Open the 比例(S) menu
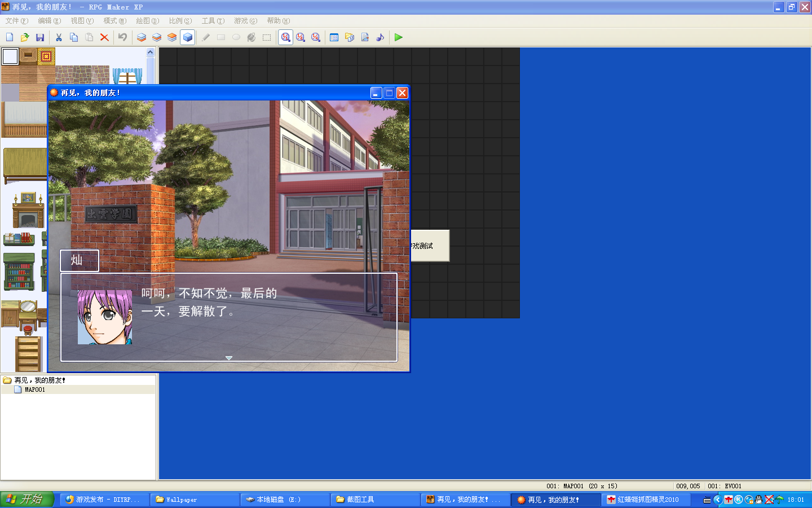Viewport: 812px width, 508px height. 180,21
